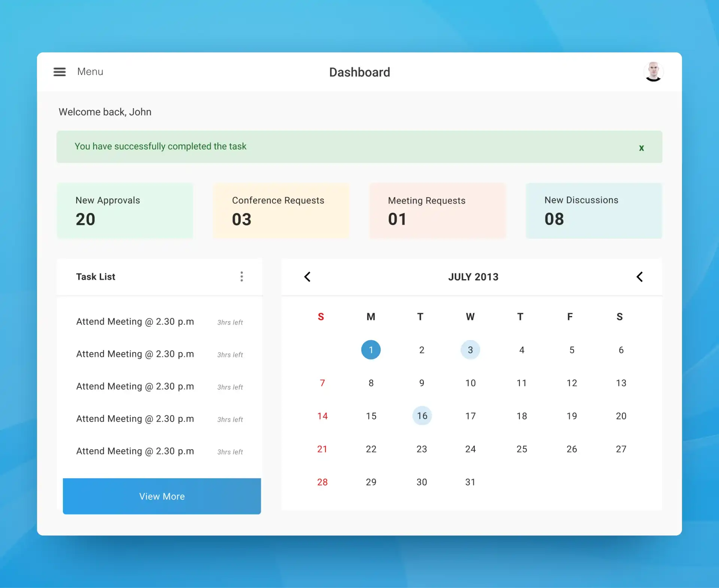
Task: Click the user profile avatar icon
Action: [653, 71]
